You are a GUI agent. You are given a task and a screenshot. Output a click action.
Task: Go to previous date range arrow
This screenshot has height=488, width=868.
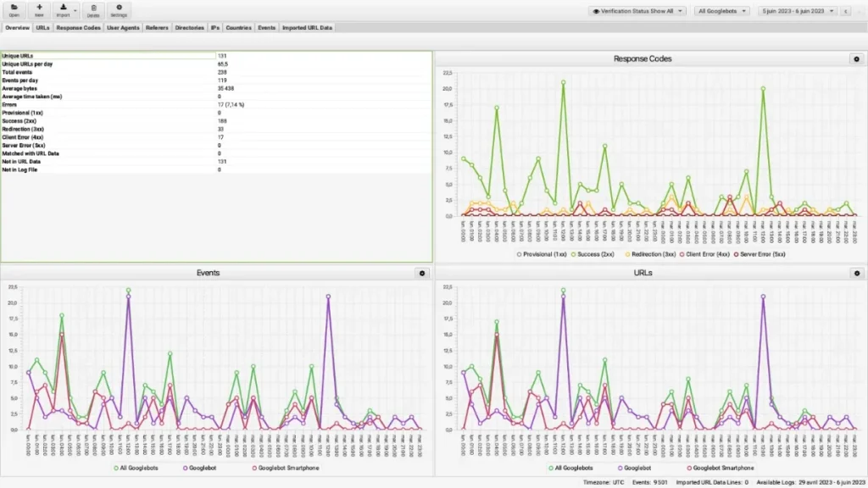(x=845, y=11)
